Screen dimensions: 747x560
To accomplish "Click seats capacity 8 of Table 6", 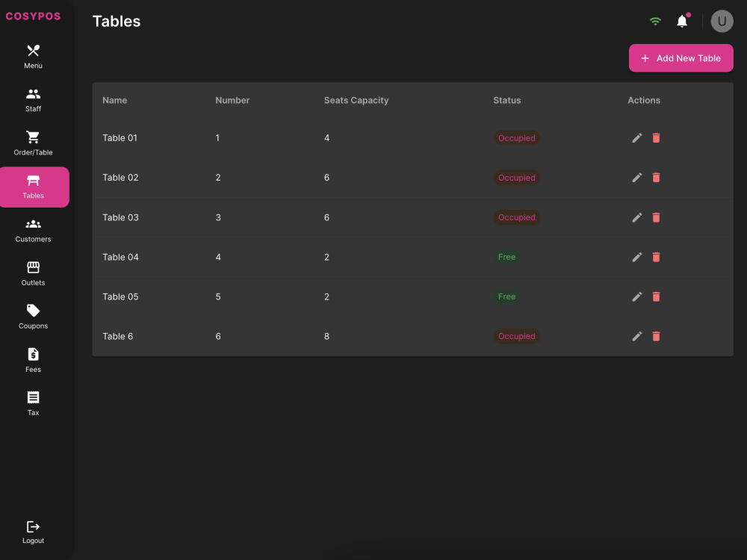I will coord(327,336).
